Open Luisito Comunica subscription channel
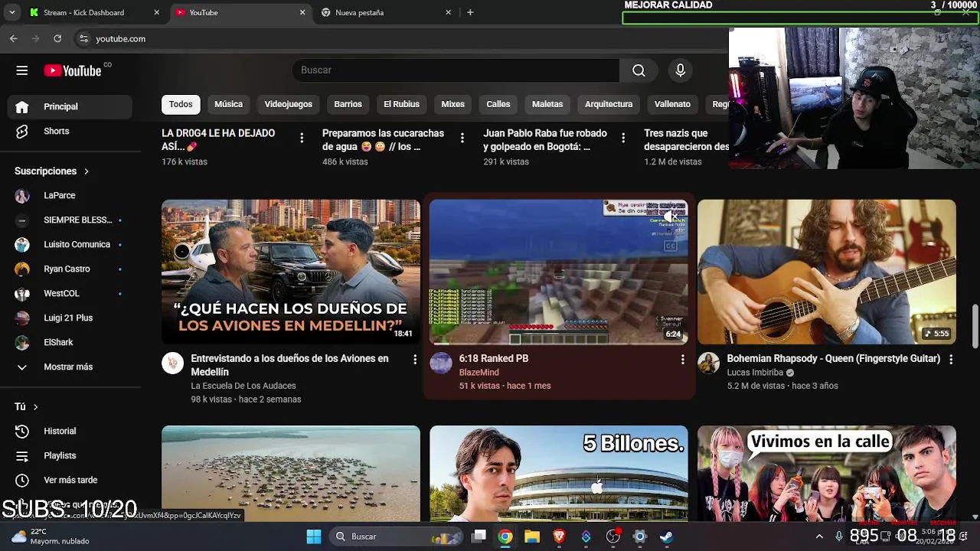Viewport: 980px width, 551px height. click(x=70, y=244)
